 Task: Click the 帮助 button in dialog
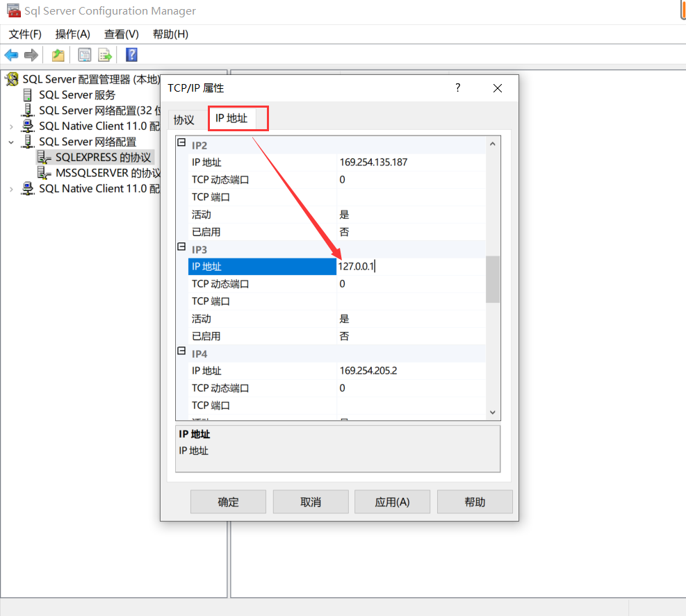475,502
